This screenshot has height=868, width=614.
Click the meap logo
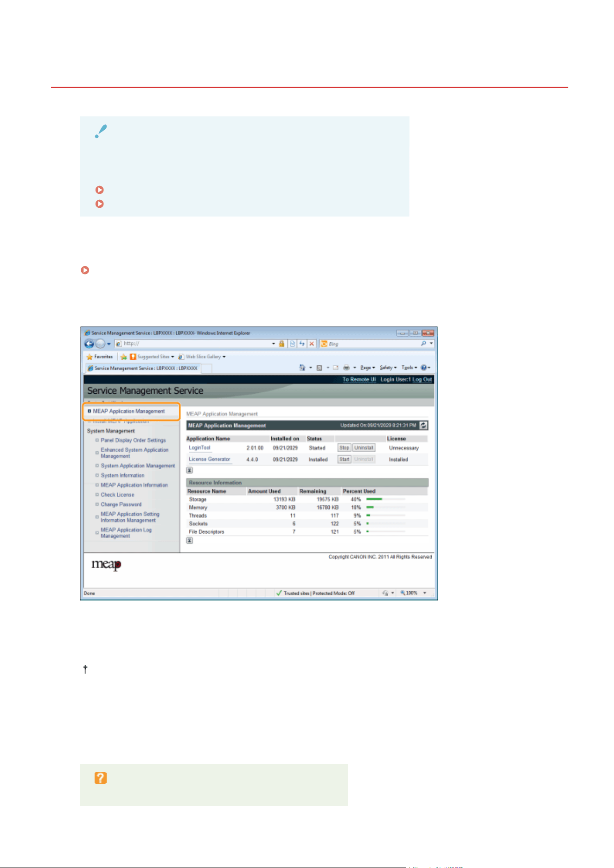click(106, 565)
